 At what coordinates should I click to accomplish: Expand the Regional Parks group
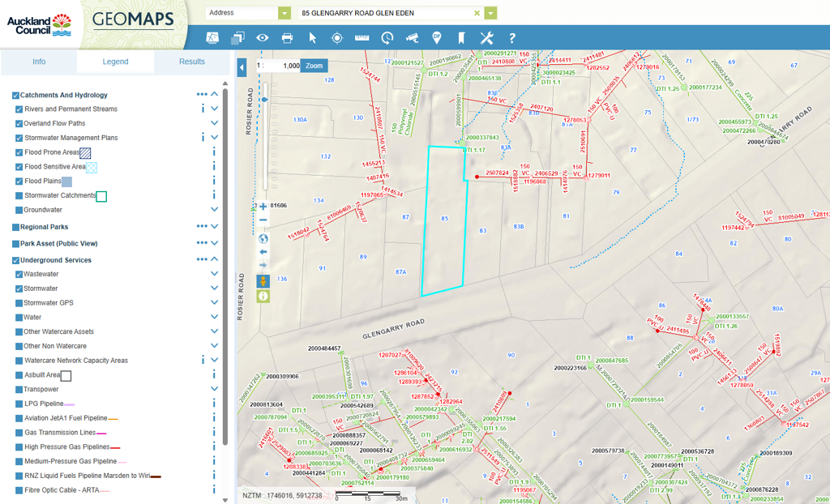215,227
